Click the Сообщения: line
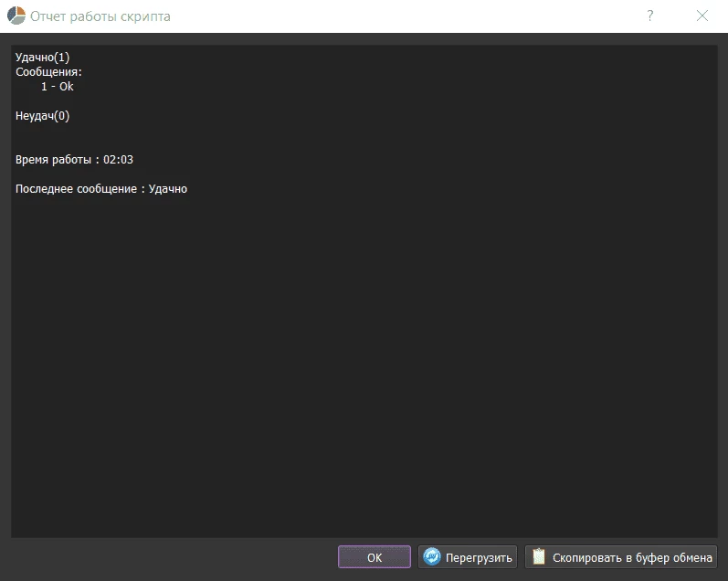728x581 pixels. 48,72
